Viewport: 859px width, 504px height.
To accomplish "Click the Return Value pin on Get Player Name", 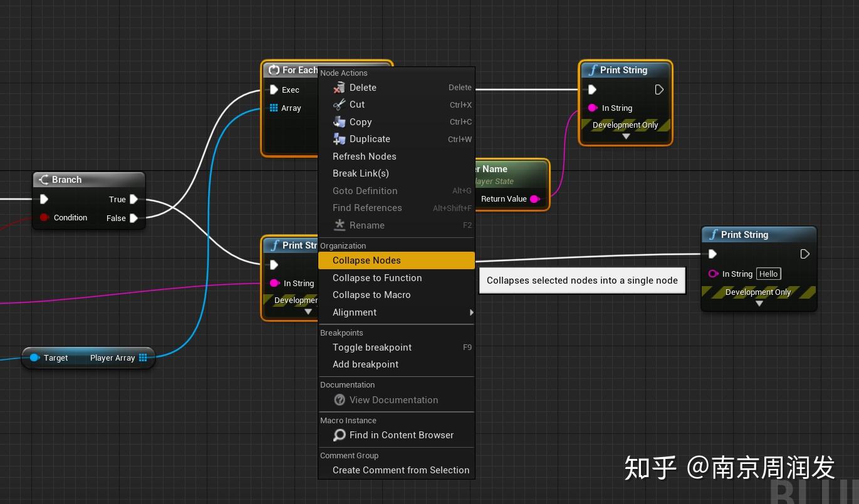I will coord(534,199).
